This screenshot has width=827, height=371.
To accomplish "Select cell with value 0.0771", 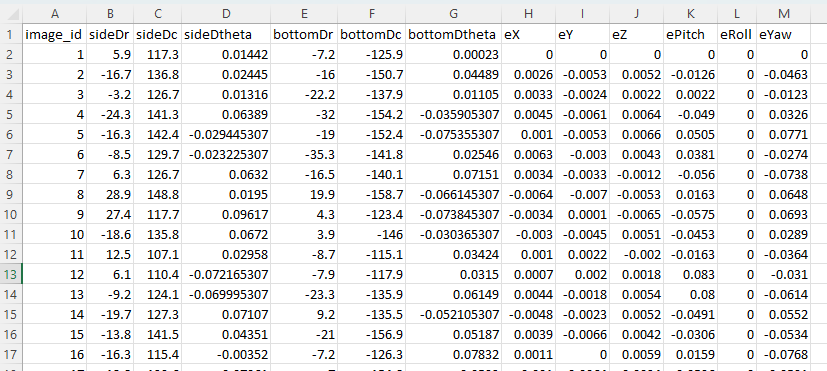I will (x=783, y=135).
